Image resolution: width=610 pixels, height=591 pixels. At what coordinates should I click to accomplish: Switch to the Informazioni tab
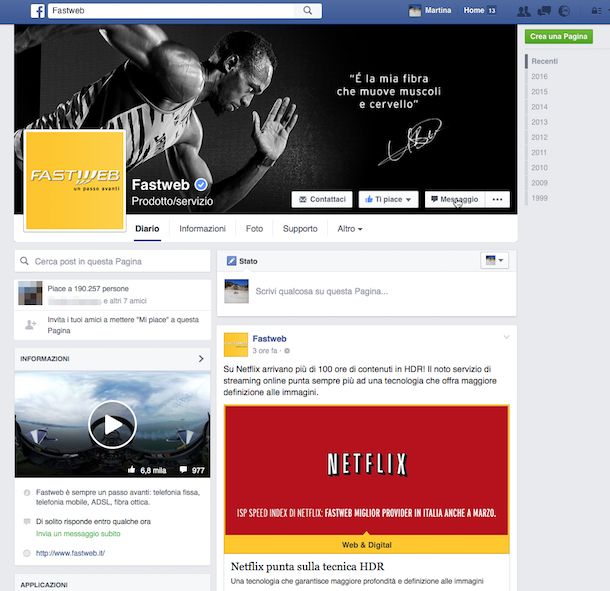tap(202, 229)
